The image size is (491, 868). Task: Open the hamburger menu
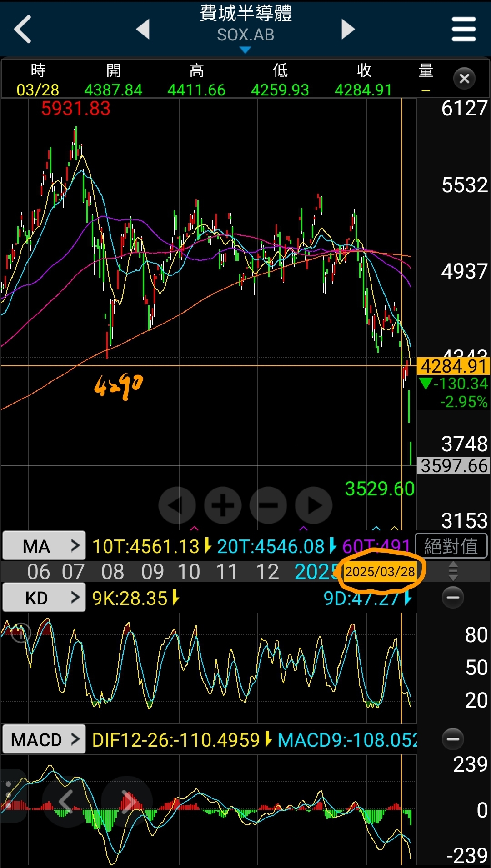coord(464,29)
